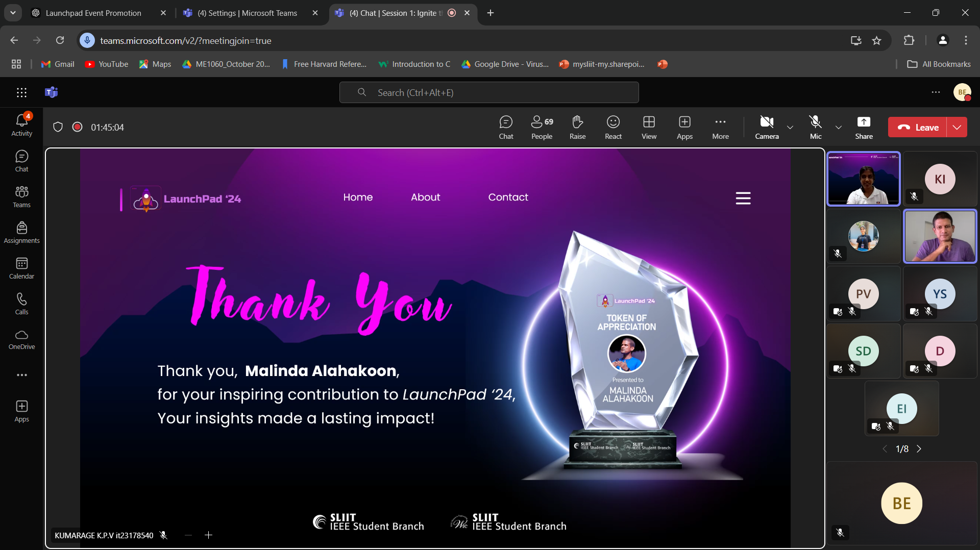Turn on the Camera
Viewport: 980px width, 550px height.
pos(767,127)
